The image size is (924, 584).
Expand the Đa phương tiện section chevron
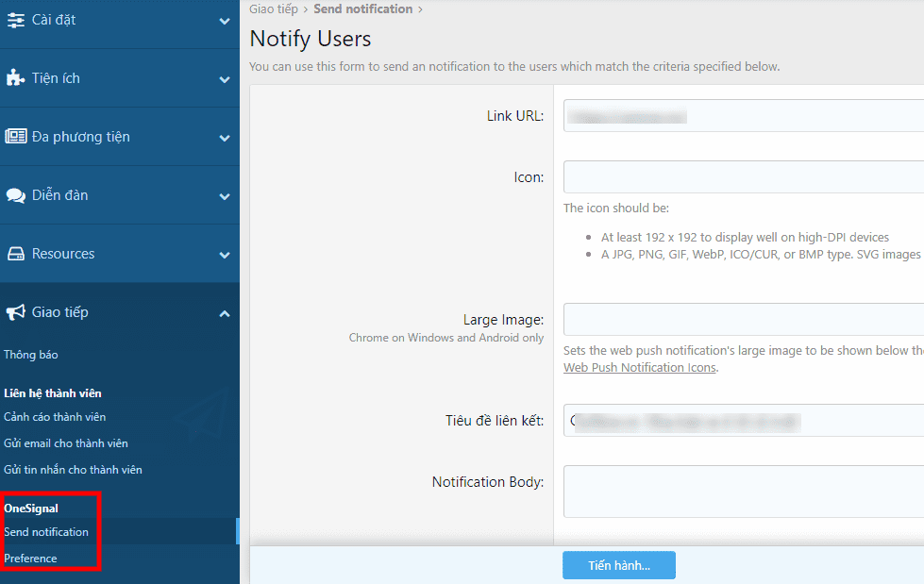tap(225, 138)
